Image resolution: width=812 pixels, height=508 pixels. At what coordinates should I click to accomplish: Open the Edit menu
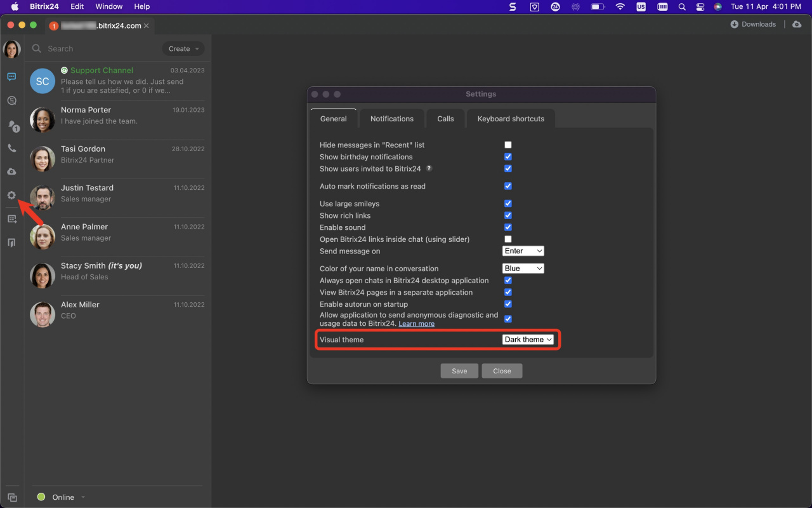pyautogui.click(x=77, y=6)
